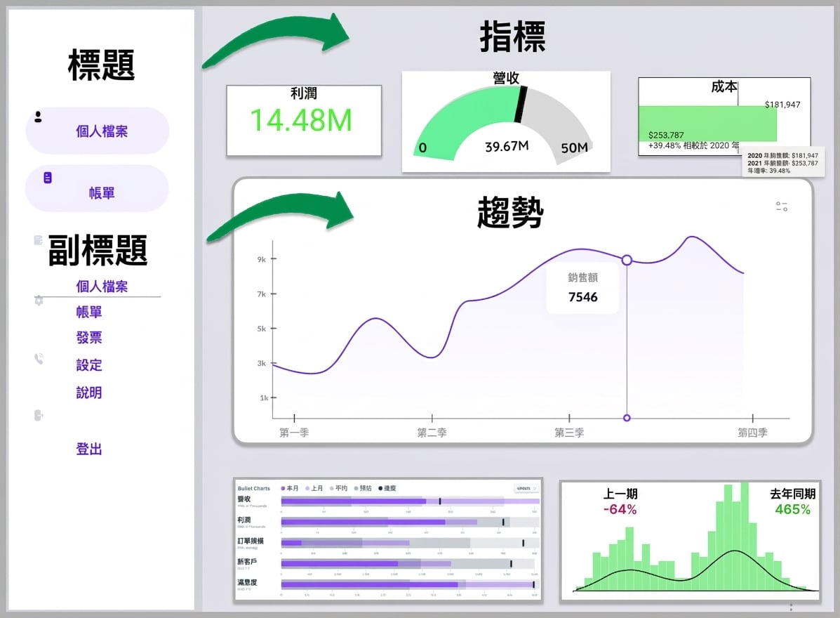The width and height of the screenshot is (840, 618).
Task: Click the 指標 section heading
Action: point(513,37)
